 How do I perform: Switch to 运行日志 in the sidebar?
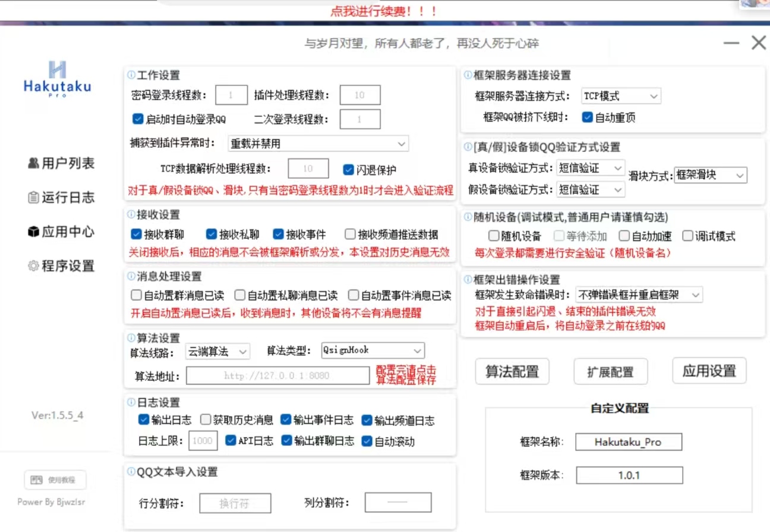tap(61, 198)
